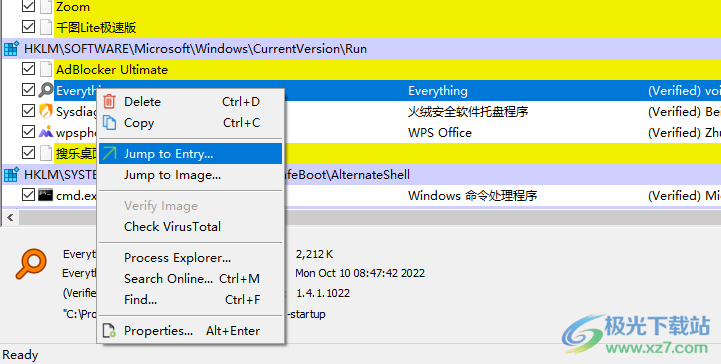Click the red Delete trash icon
The width and height of the screenshot is (721, 364).
click(109, 101)
